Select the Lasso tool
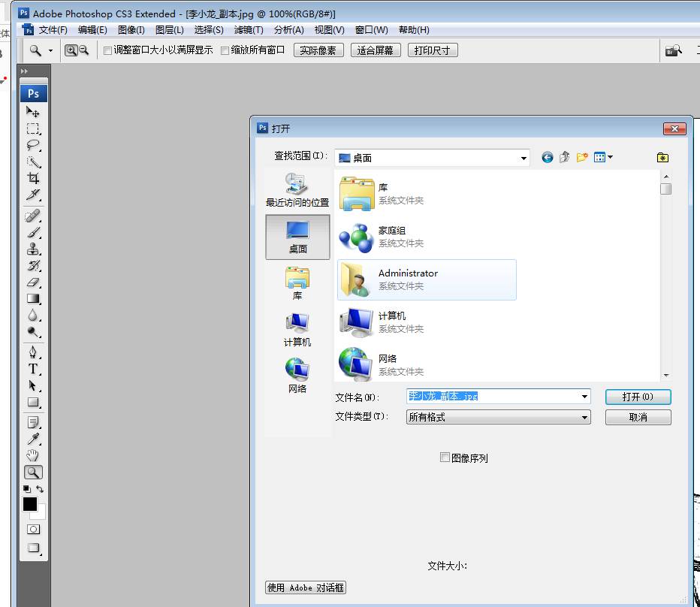 (x=33, y=145)
